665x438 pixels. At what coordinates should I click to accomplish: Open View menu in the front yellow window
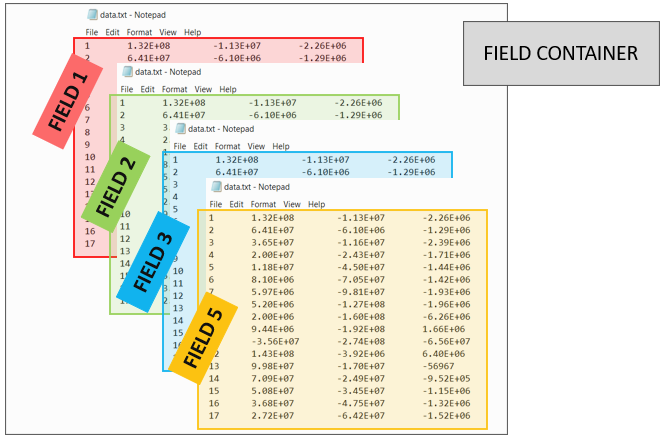[294, 204]
